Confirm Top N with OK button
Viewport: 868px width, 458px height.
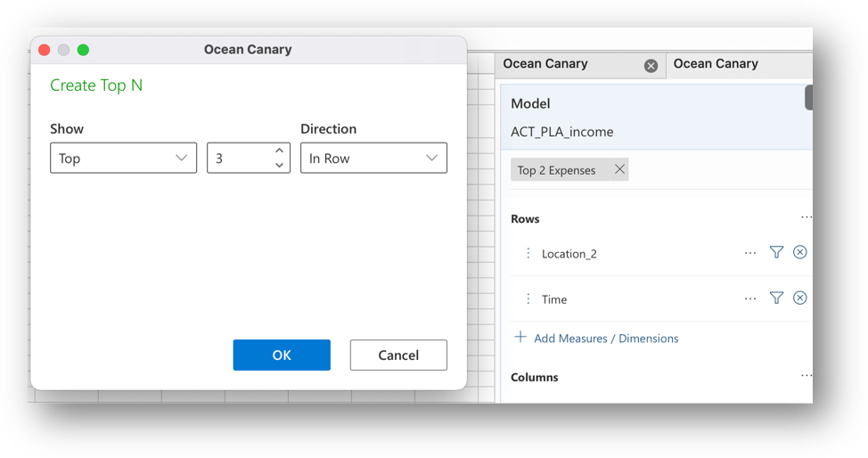pos(282,355)
